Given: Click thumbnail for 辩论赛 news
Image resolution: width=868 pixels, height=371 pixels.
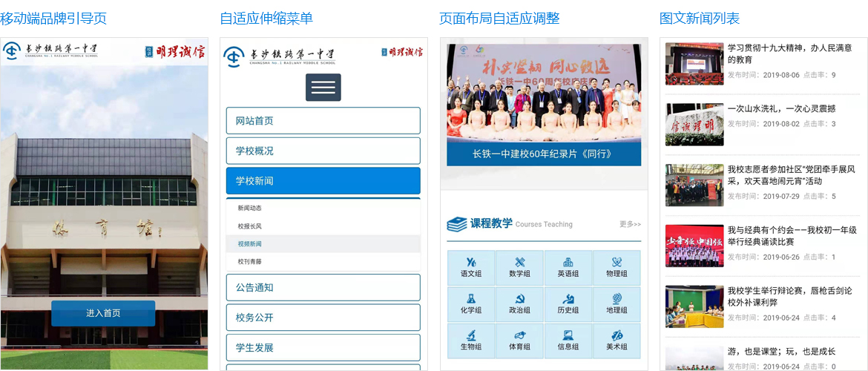Looking at the screenshot, I should (x=694, y=306).
